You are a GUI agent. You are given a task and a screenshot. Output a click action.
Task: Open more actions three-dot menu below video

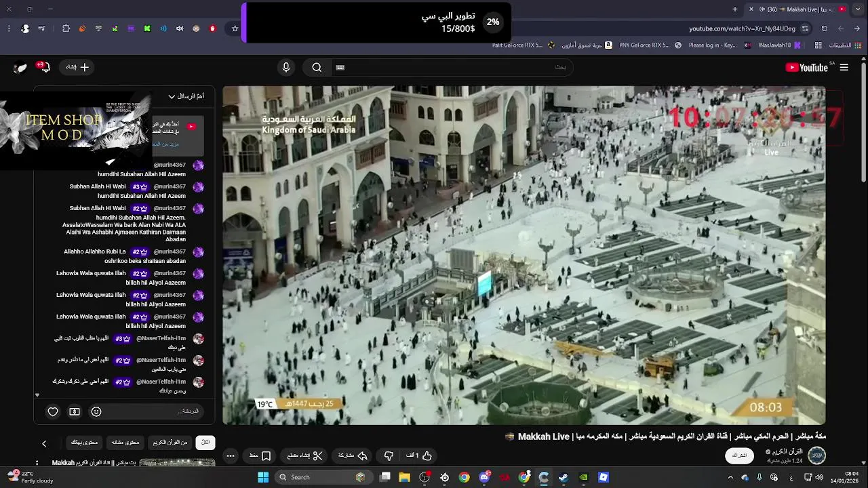(231, 455)
